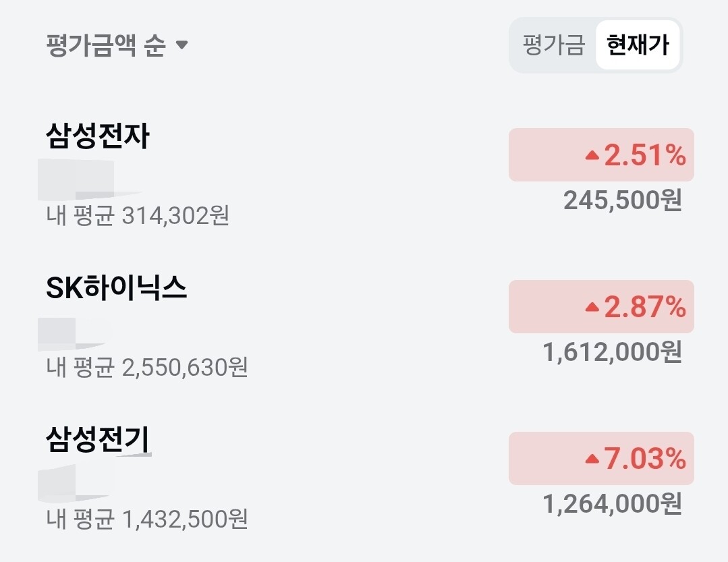Select the 현재가 toggle option
Image resolution: width=728 pixels, height=562 pixels.
coord(638,45)
